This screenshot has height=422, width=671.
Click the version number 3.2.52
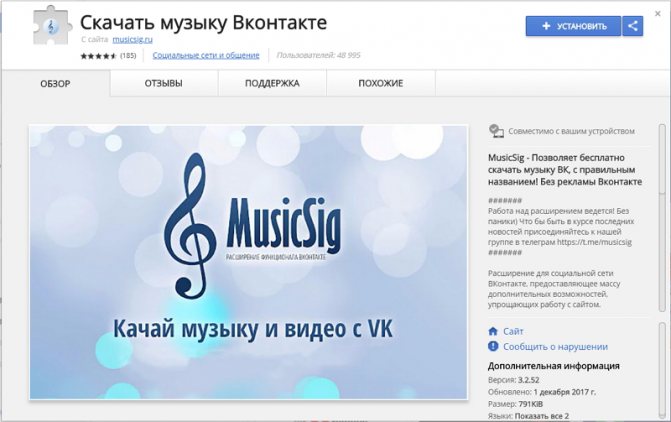point(528,380)
